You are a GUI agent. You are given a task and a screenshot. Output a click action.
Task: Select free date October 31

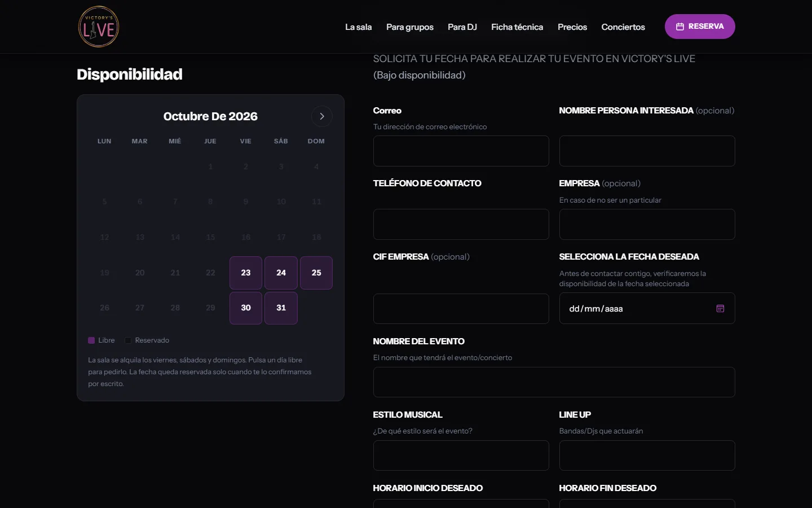pyautogui.click(x=281, y=308)
